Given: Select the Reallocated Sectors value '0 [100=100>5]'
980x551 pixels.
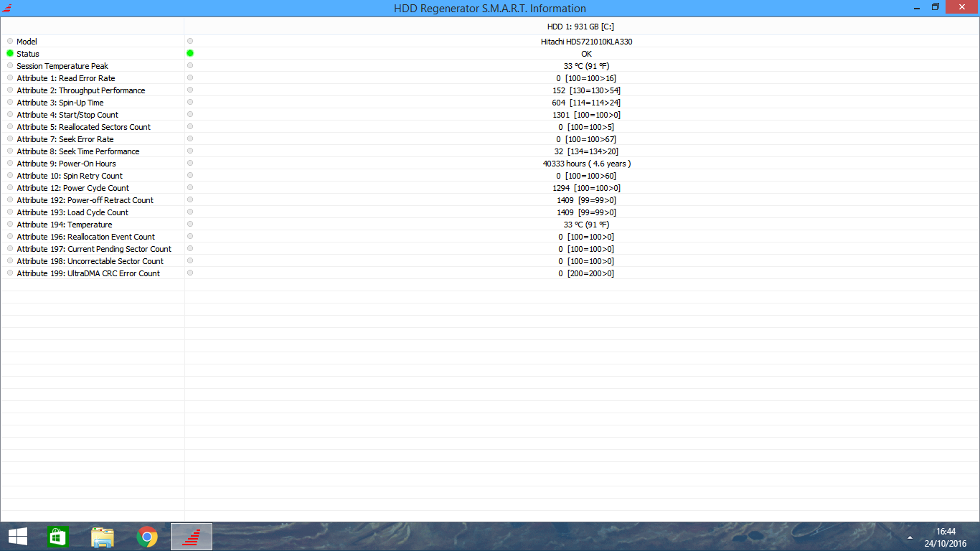Looking at the screenshot, I should [586, 127].
